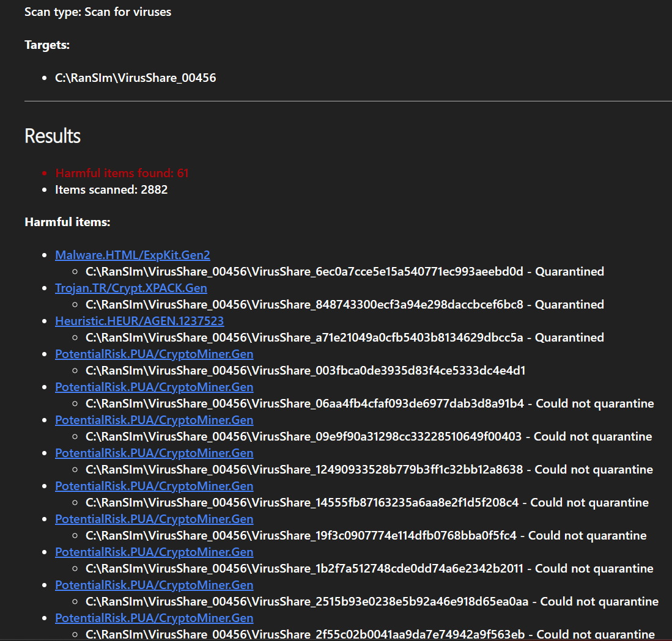Open the Heuristic.HEUR/AGEN.1237523 link
This screenshot has height=641, width=672.
click(139, 321)
